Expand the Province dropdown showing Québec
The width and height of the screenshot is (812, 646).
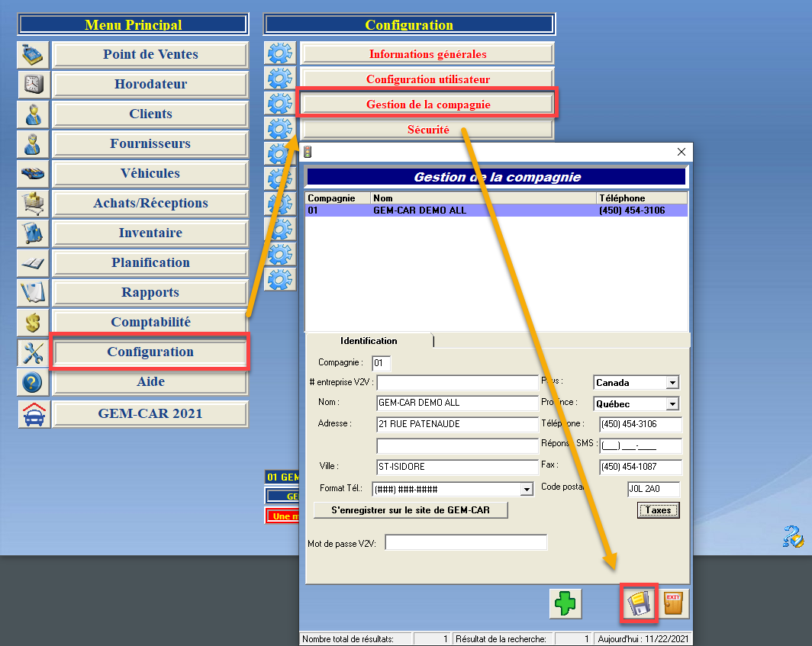click(672, 403)
